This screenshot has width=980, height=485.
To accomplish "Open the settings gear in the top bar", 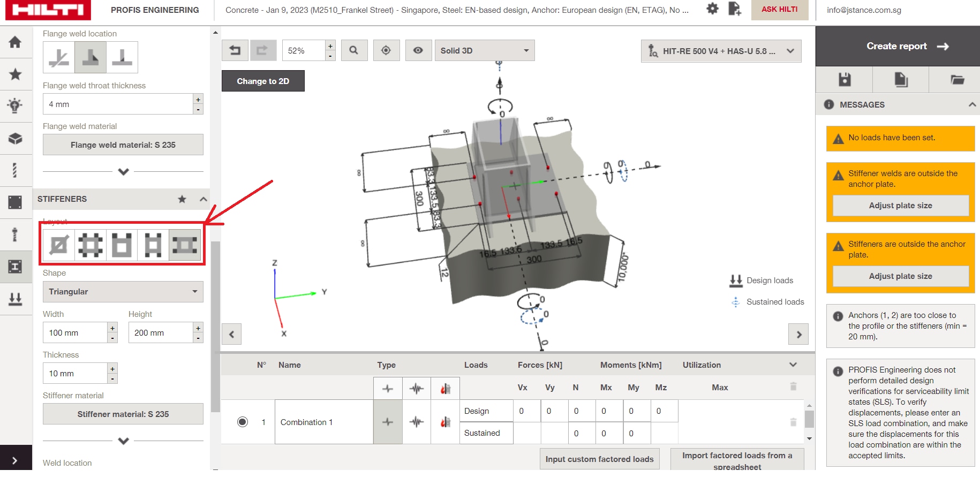I will (712, 9).
